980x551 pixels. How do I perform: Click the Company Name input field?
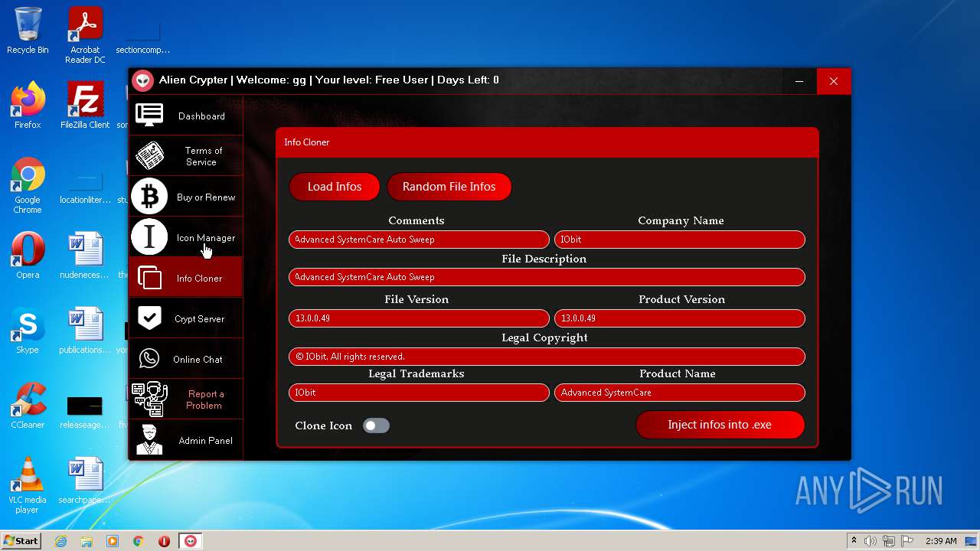pos(680,240)
